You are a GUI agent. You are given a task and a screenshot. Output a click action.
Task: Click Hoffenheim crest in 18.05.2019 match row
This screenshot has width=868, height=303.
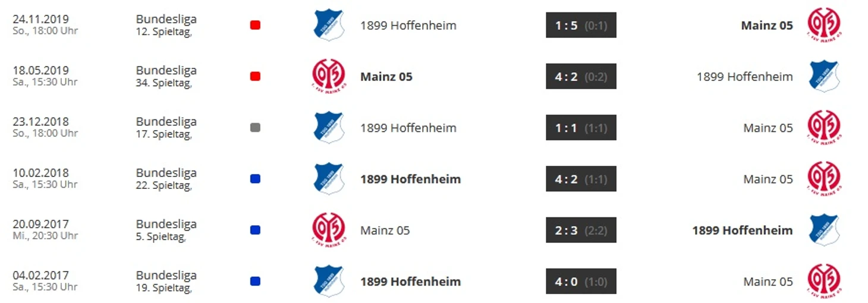coord(824,76)
